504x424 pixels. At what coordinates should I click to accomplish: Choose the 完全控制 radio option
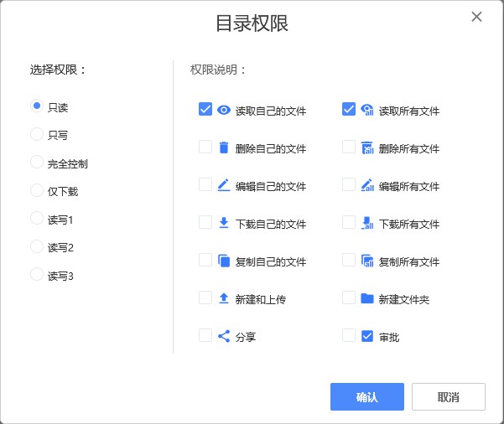pos(37,162)
